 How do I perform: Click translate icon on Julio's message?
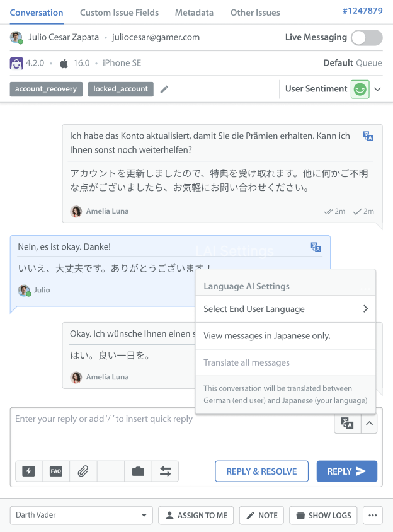316,247
